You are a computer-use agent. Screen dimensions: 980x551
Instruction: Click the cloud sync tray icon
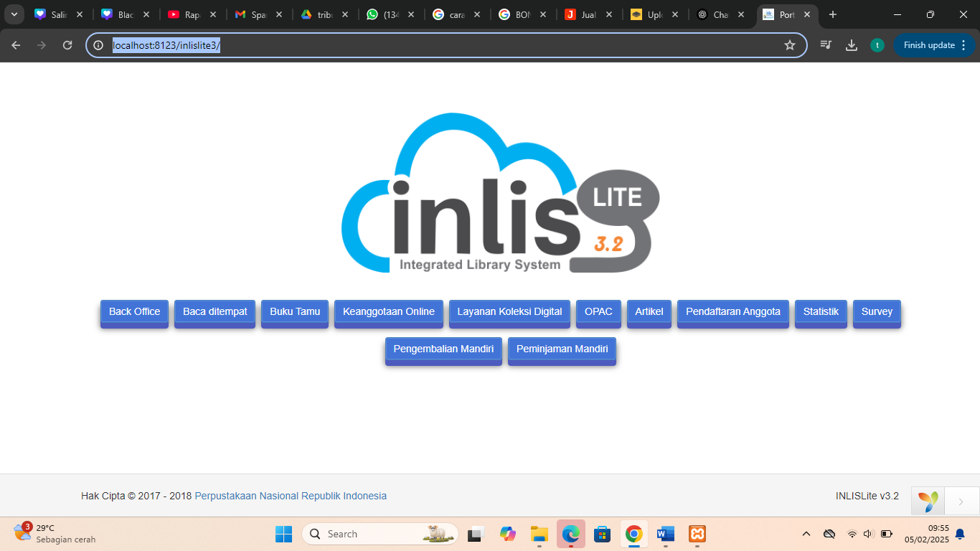point(829,534)
